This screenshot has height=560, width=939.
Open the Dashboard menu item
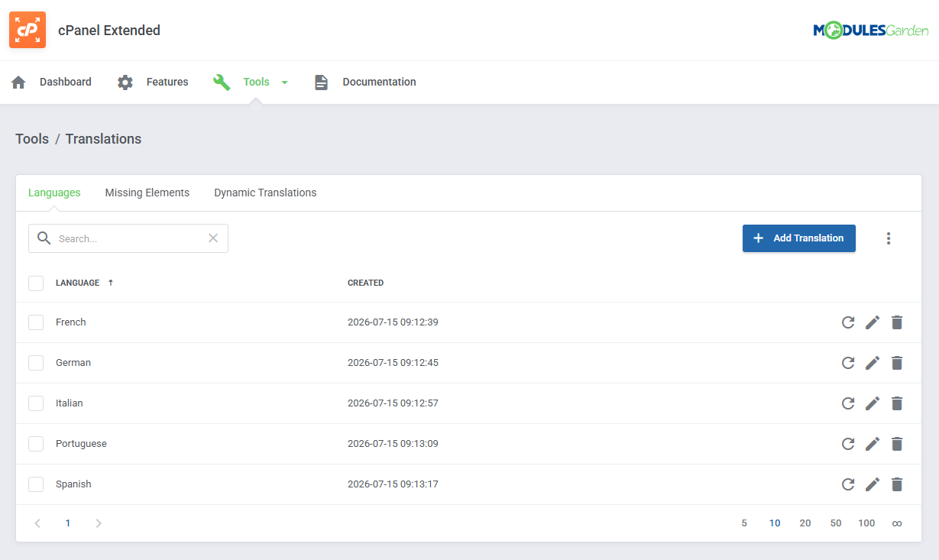click(x=66, y=82)
